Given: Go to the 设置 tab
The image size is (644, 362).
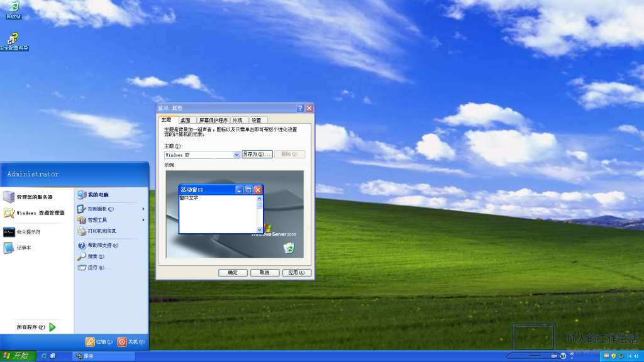Looking at the screenshot, I should tap(257, 120).
